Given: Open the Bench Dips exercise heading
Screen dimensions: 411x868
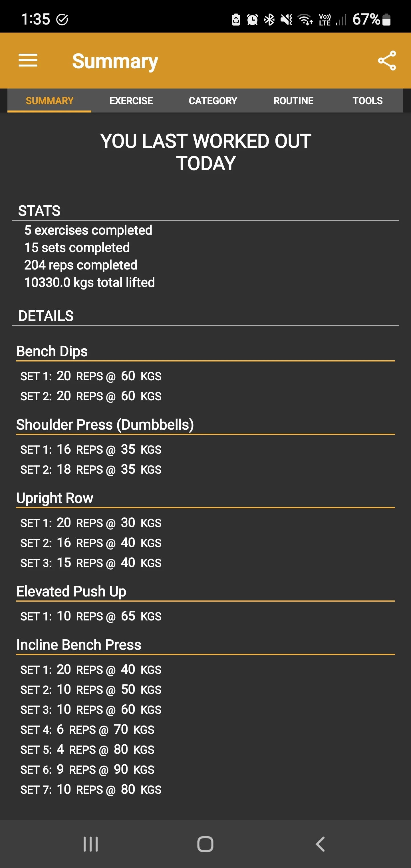Looking at the screenshot, I should tap(52, 351).
